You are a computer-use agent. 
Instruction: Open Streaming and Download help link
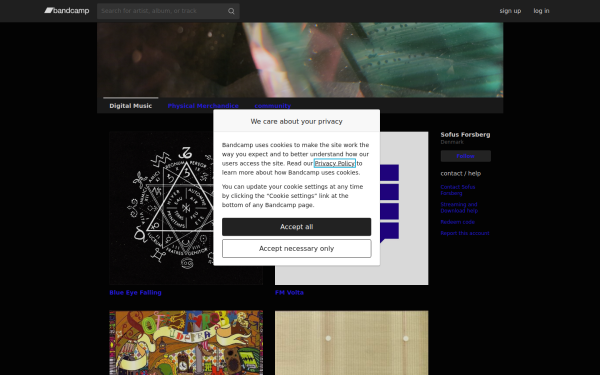(x=459, y=208)
